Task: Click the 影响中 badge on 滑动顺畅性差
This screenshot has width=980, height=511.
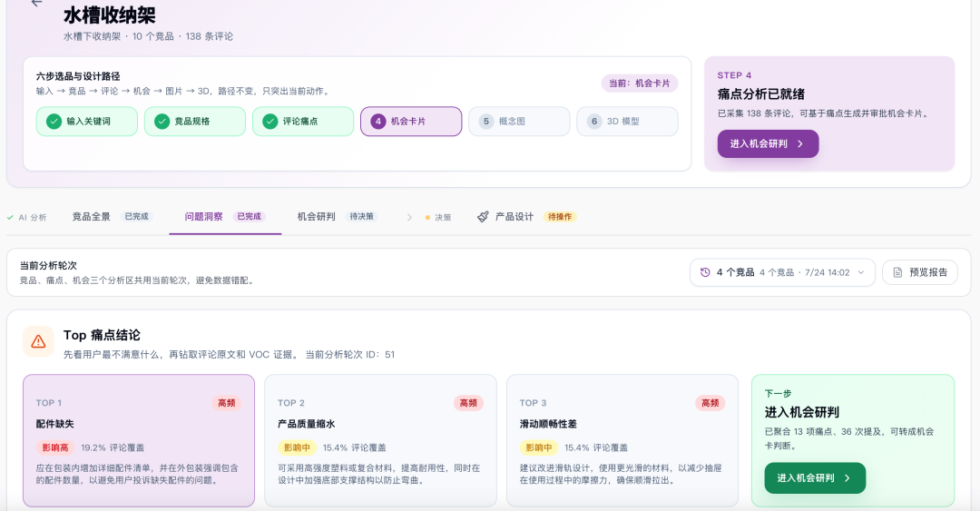Action: 539,447
